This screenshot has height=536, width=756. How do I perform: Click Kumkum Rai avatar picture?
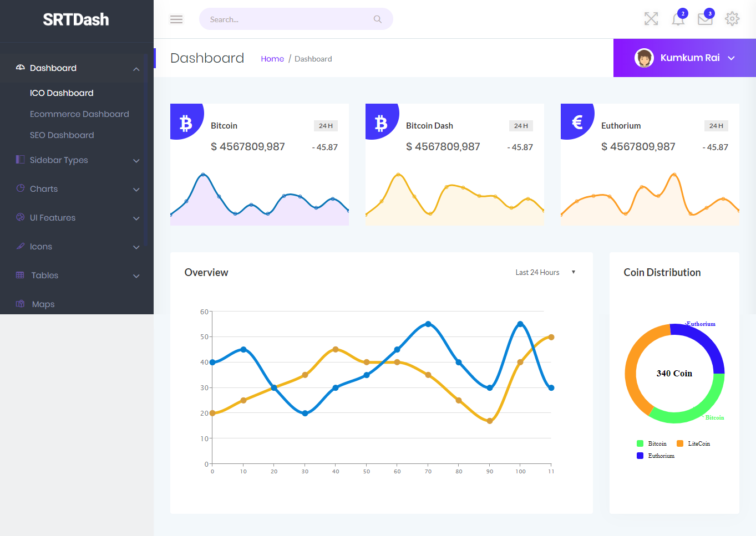(644, 58)
